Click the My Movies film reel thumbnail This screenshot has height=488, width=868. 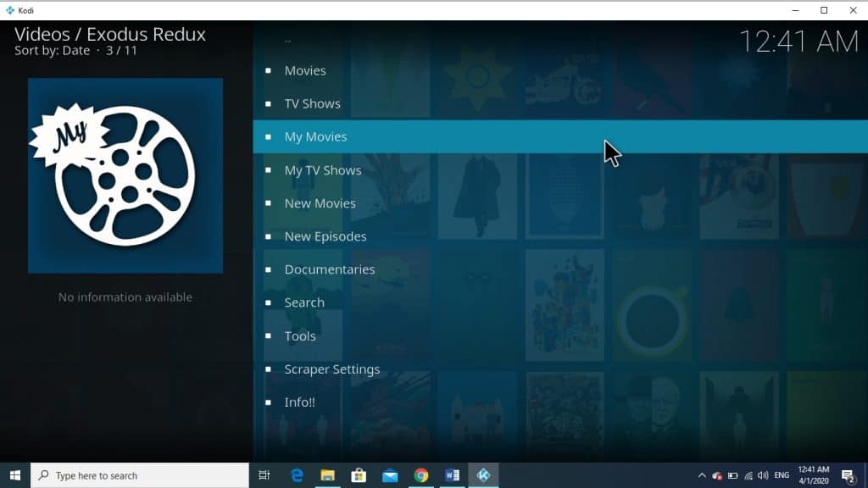(x=125, y=175)
